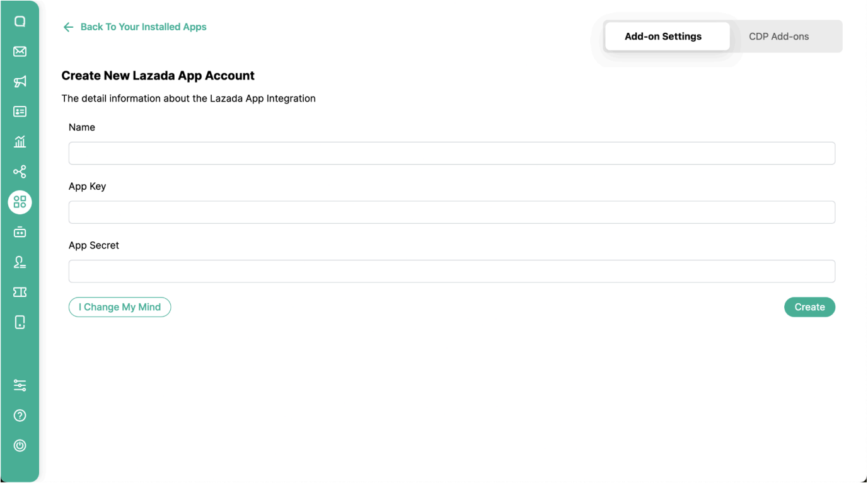Screen dimensions: 868x483
Task: Open the contact card icon in sidebar
Action: 20,112
